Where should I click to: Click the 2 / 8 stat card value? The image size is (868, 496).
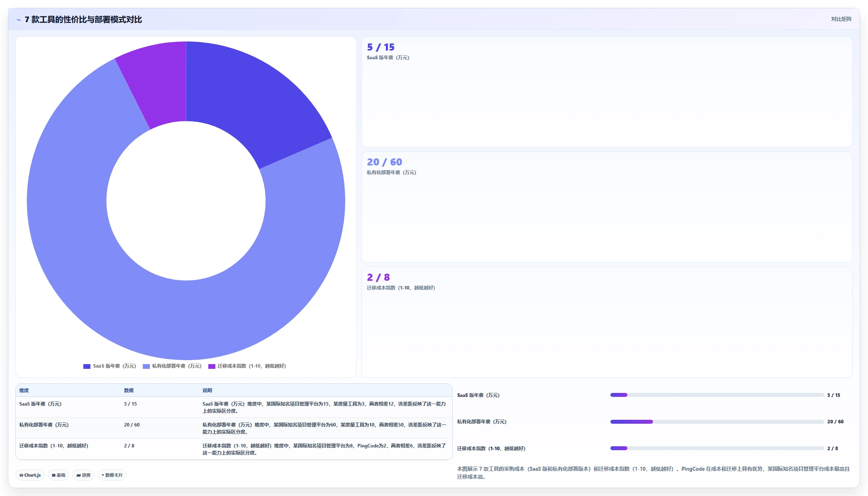pos(378,277)
